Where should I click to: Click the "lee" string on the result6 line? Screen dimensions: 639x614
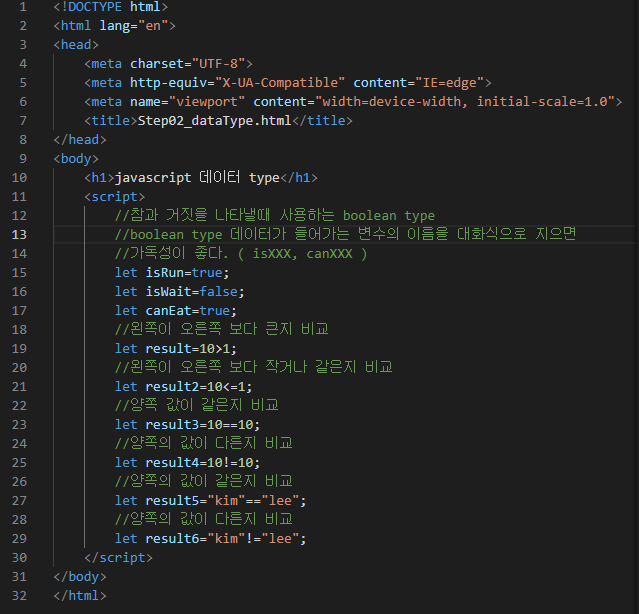coord(280,539)
